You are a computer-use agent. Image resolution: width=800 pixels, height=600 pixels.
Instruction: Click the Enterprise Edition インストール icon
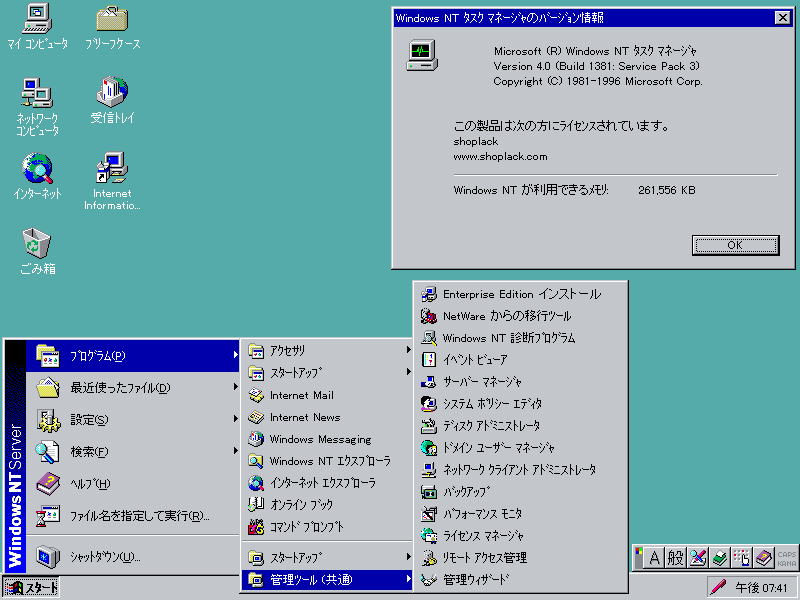[x=429, y=294]
